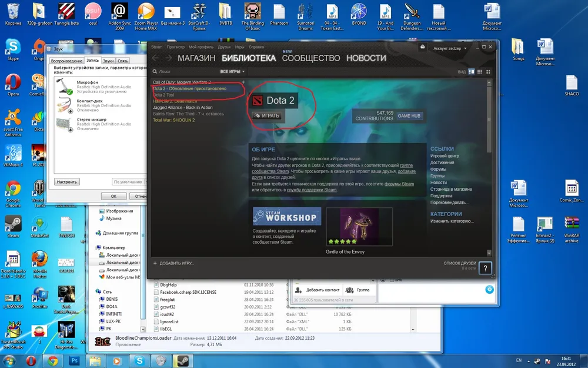
Task: Open the БИБЛИОТЕКА tab in Steam
Action: pyautogui.click(x=248, y=58)
